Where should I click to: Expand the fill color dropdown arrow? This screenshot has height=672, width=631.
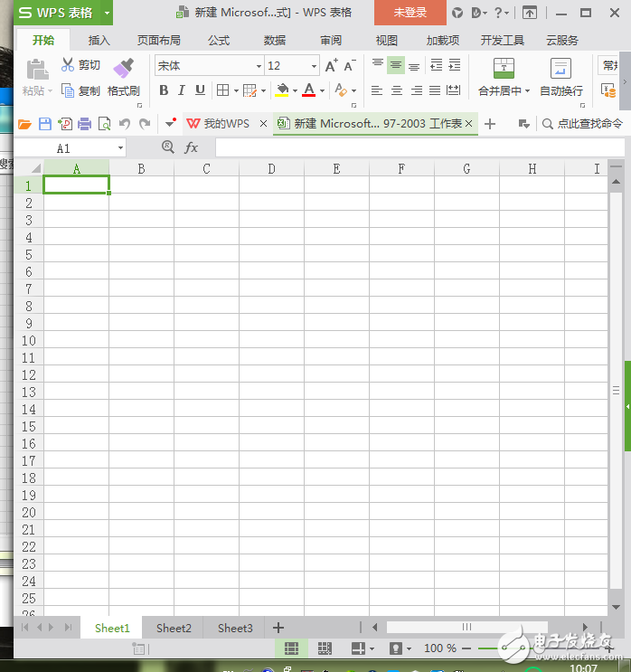(295, 90)
